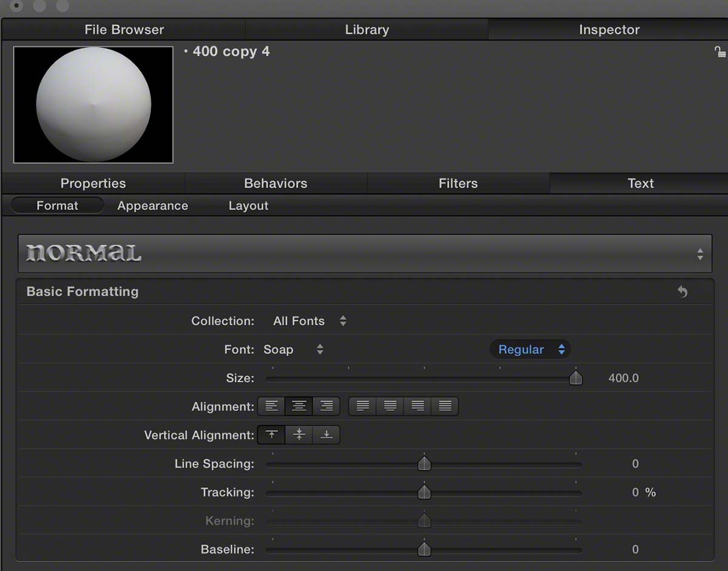Open the Filters tab
This screenshot has height=571, width=728.
(458, 183)
